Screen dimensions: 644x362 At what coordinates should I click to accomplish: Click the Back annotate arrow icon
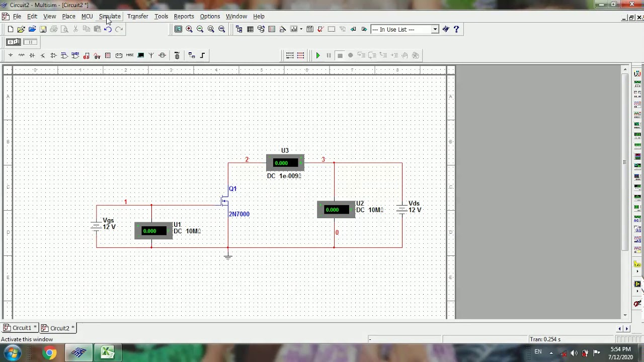pyautogui.click(x=353, y=29)
